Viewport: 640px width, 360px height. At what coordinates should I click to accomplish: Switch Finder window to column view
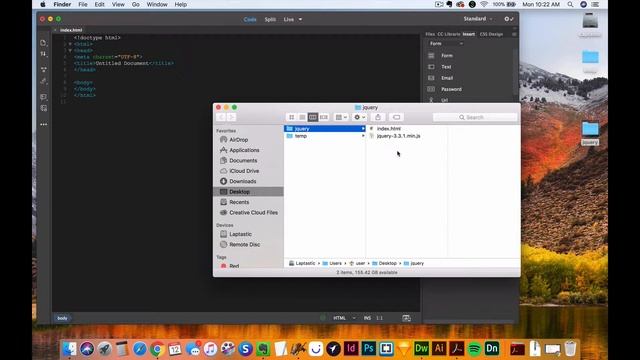pos(313,117)
